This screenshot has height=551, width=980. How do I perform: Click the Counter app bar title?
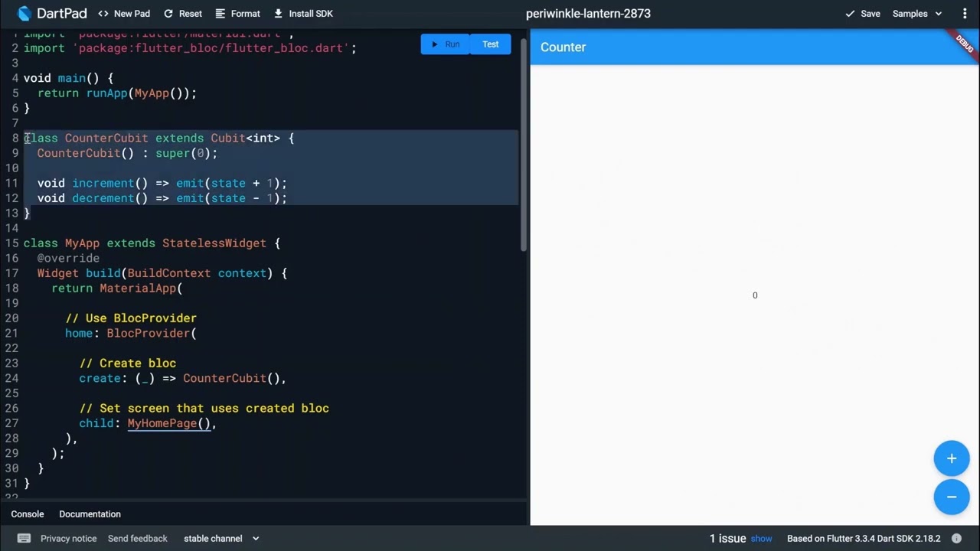pos(563,47)
